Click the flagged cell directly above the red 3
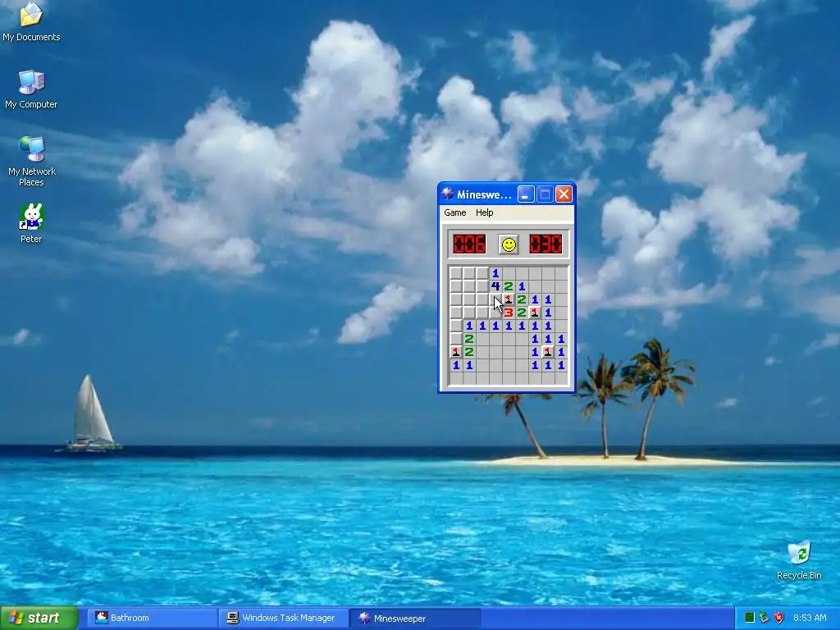Viewport: 840px width, 630px height. point(509,299)
